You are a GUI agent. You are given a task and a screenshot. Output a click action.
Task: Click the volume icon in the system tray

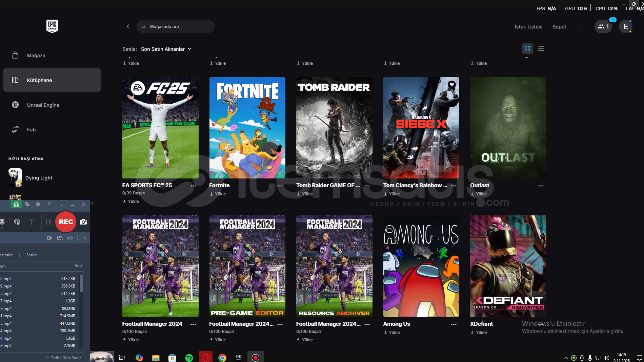click(606, 358)
